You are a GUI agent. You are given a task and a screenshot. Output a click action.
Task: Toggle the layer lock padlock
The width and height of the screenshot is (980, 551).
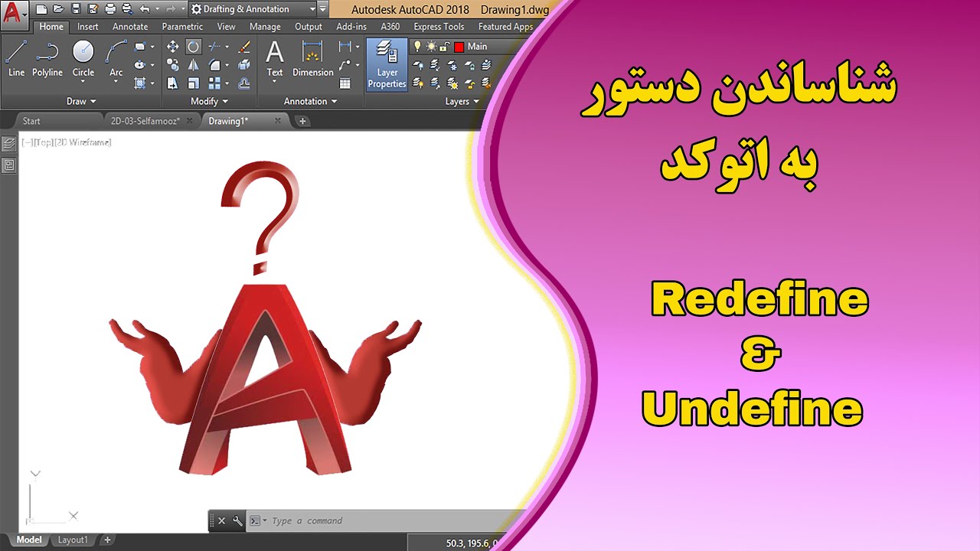pos(443,47)
